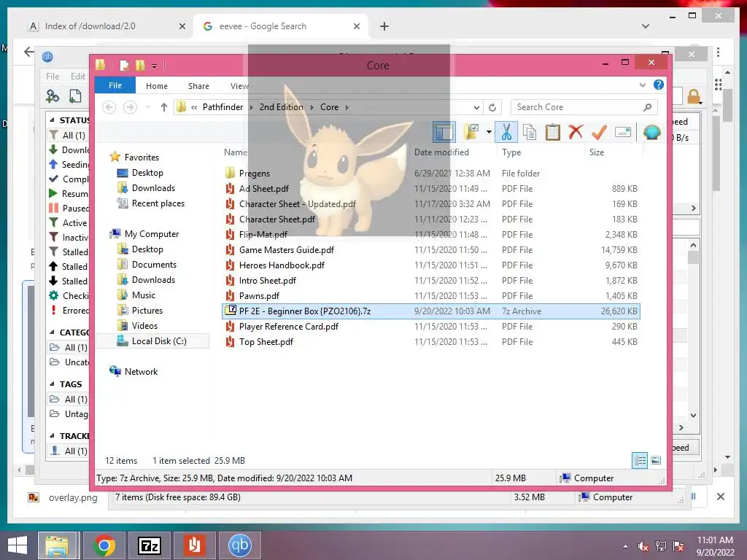Image resolution: width=747 pixels, height=560 pixels.
Task: Select Ad Sheet.pdf file
Action: [263, 189]
